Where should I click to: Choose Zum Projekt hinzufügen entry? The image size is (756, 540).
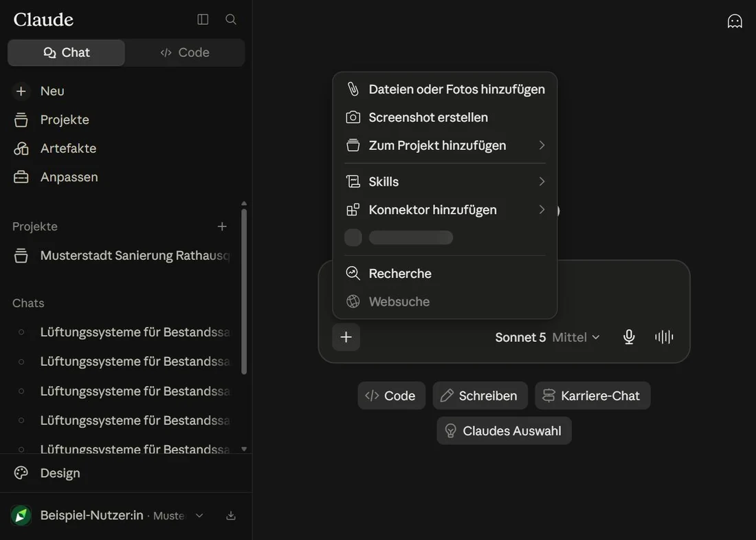445,145
